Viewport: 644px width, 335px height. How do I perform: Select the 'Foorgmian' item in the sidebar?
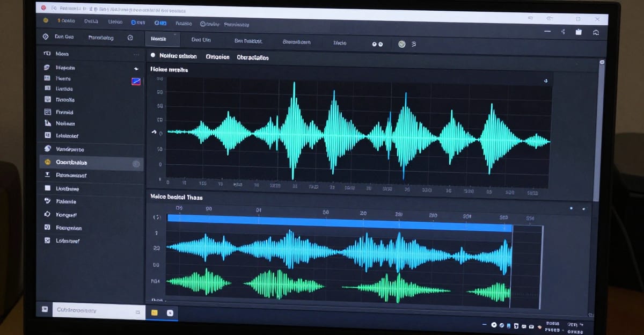click(69, 228)
